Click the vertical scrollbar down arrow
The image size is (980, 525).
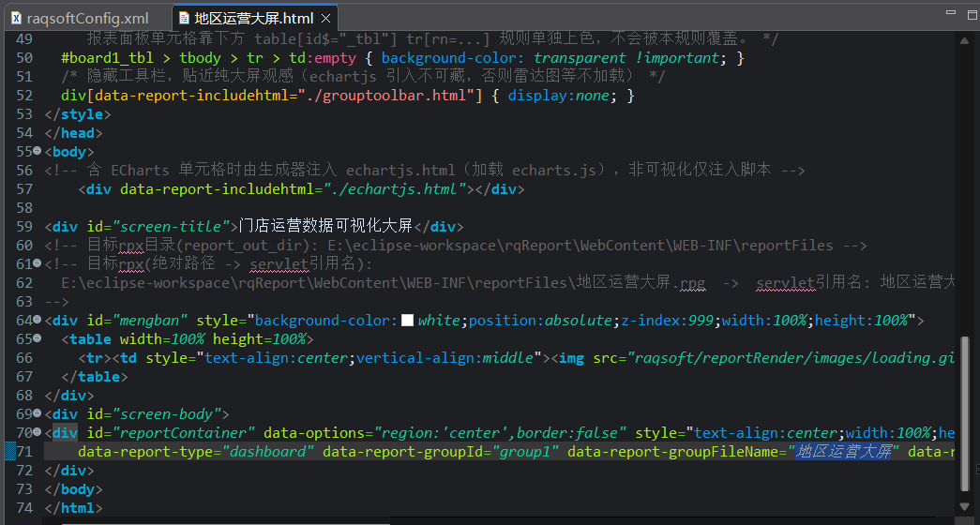pos(964,506)
